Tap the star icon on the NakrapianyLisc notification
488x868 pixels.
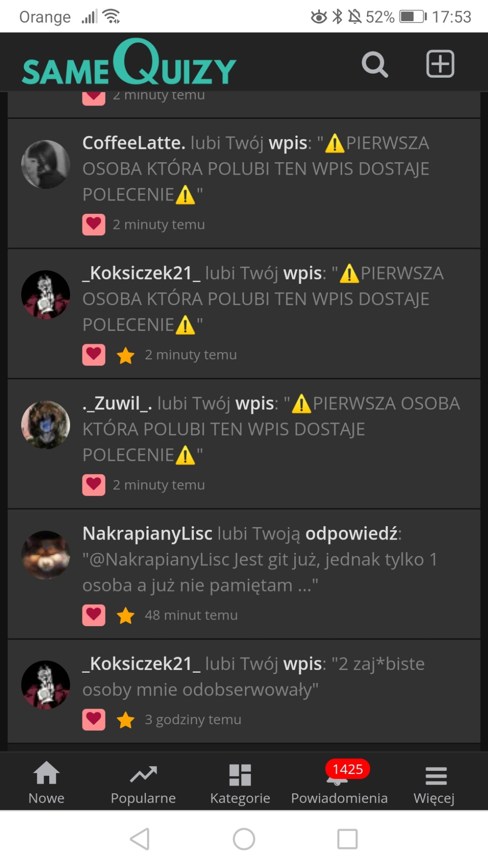125,615
